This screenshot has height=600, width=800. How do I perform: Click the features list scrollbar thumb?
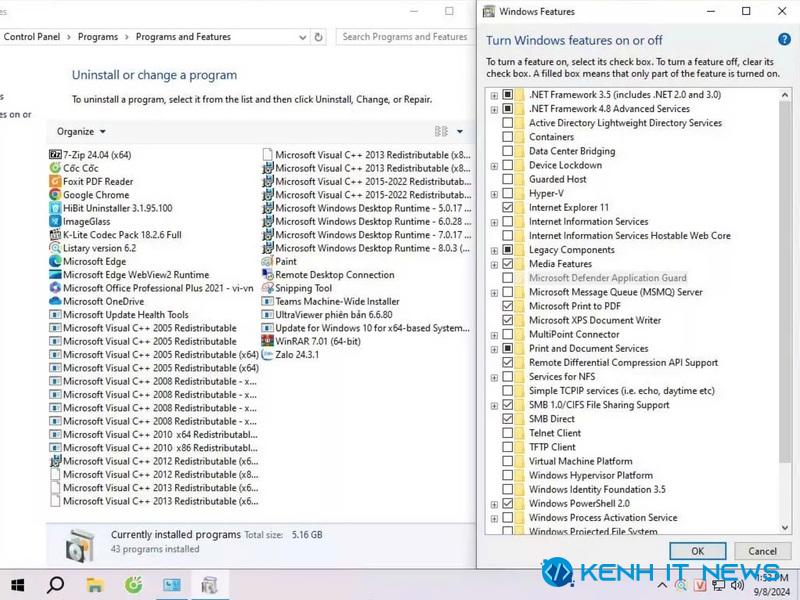tap(785, 281)
